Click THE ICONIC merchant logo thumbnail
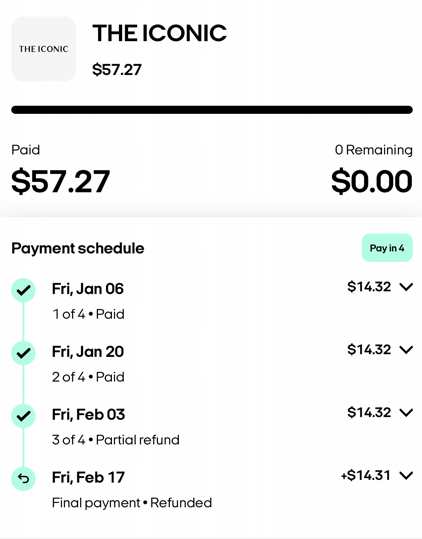Screen dimensions: 422x539 coord(44,49)
